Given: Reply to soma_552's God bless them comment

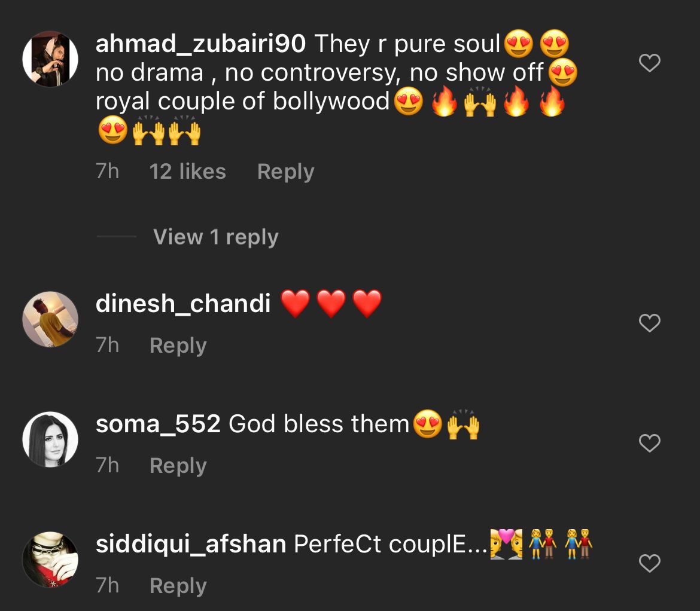Looking at the screenshot, I should [x=178, y=466].
